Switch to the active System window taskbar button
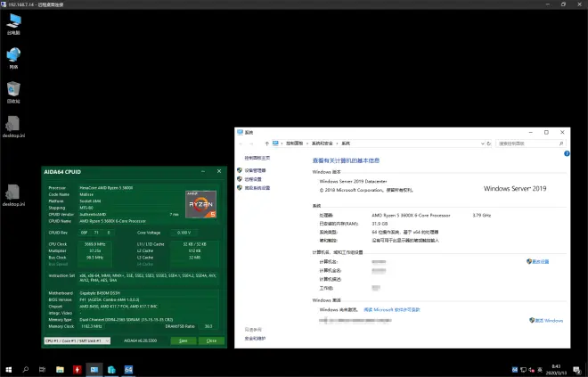This screenshot has width=588, height=377. tap(94, 370)
